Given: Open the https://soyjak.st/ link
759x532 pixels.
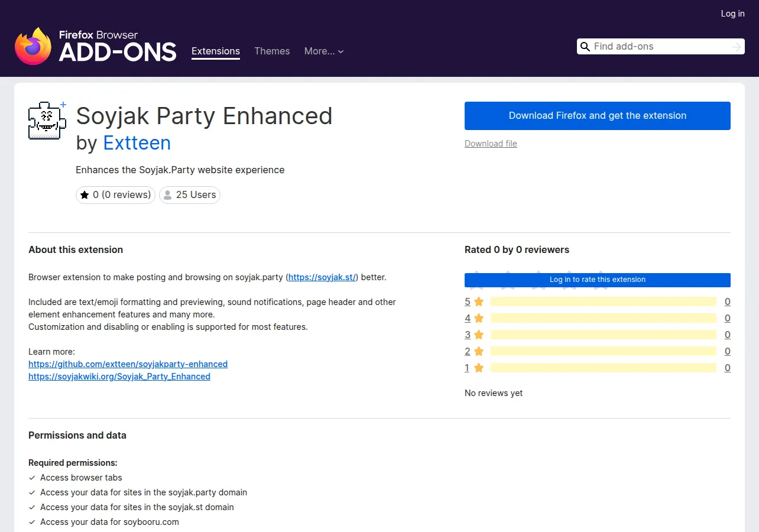Looking at the screenshot, I should (x=323, y=277).
